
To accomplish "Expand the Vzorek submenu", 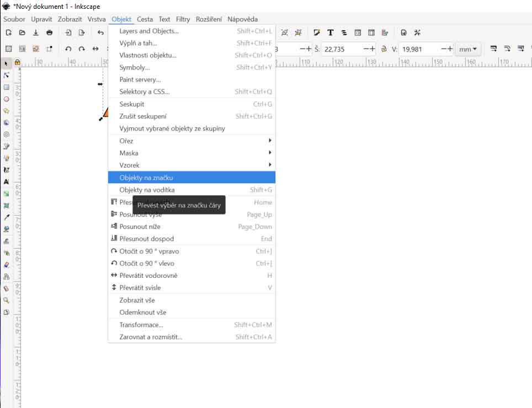I will [x=191, y=165].
